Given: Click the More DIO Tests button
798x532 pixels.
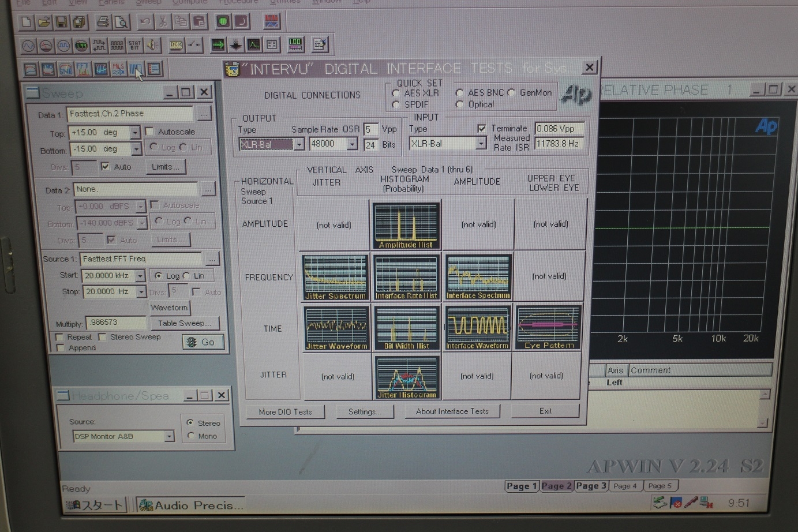Looking at the screenshot, I should click(285, 412).
